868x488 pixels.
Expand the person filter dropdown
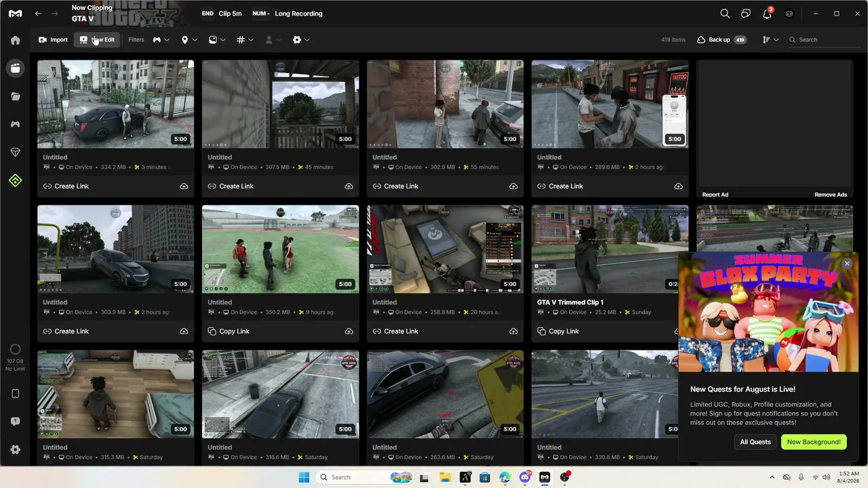[x=273, y=40]
